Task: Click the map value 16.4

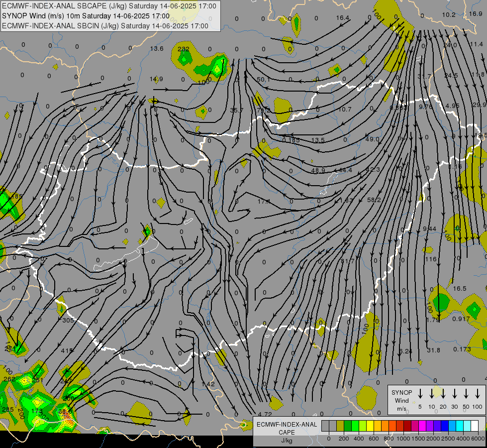Action: point(343,18)
